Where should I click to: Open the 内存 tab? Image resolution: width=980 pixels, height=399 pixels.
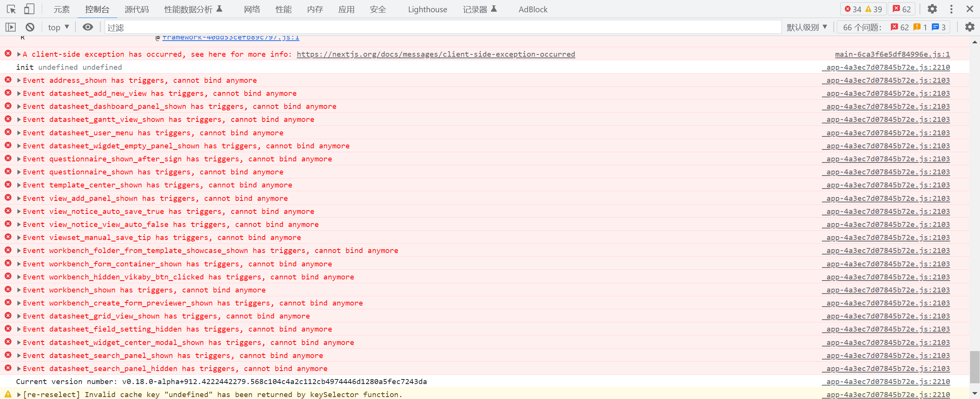315,9
